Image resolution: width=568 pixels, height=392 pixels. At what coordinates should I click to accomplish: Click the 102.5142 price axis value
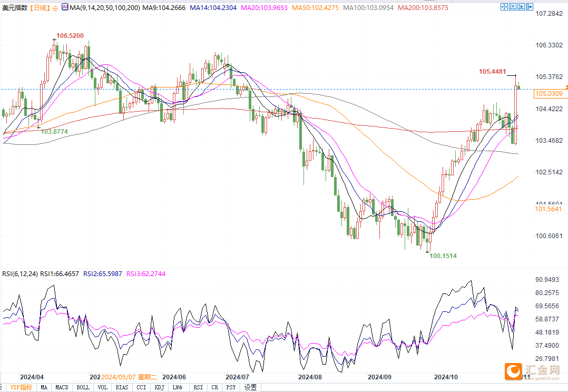pos(549,172)
